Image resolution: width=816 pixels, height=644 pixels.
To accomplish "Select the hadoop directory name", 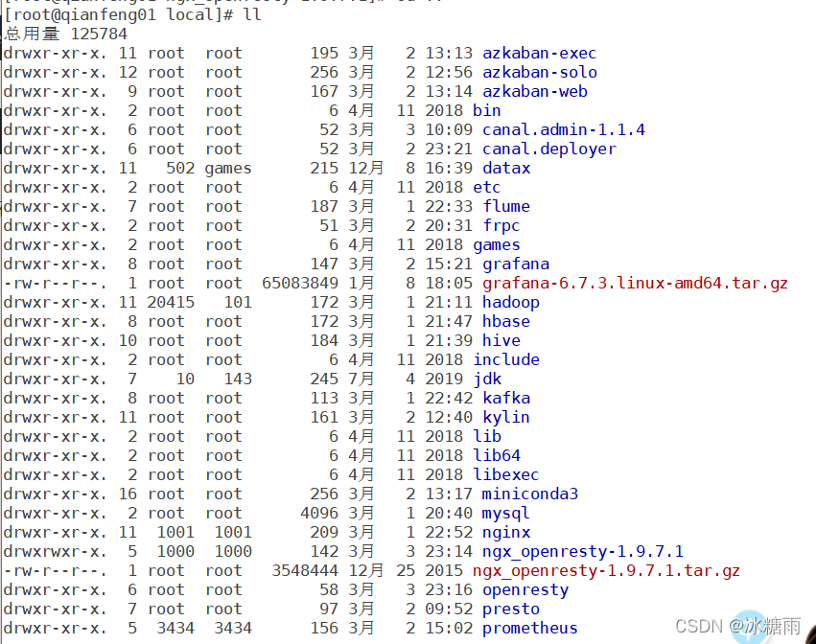I will (510, 303).
